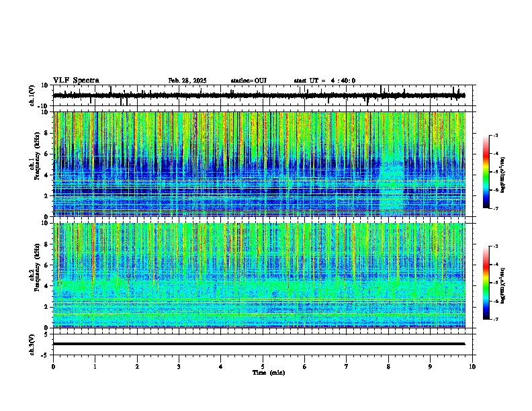
Task: Click ch.1 color bar top value "-3"
Action: [x=496, y=136]
